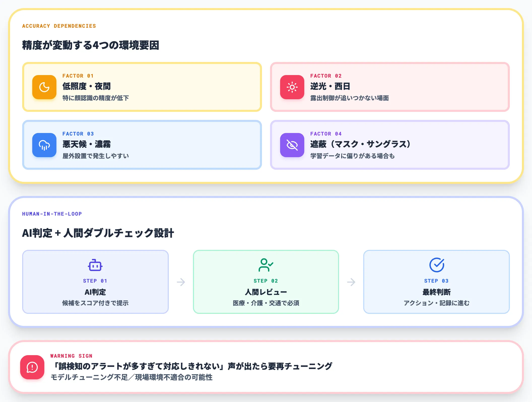The height and width of the screenshot is (402, 532).
Task: Click the arrow between AI判定 and 人間レビュー
Action: (181, 282)
